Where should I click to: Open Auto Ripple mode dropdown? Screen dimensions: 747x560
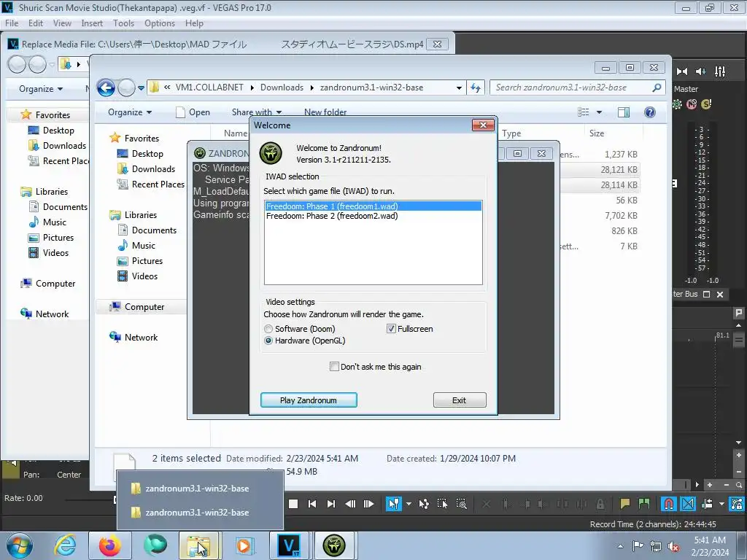tap(721, 504)
